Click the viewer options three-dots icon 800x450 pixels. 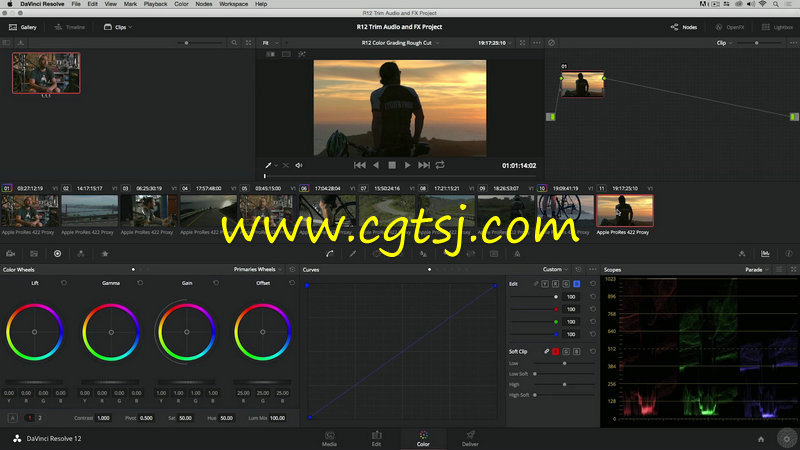537,43
